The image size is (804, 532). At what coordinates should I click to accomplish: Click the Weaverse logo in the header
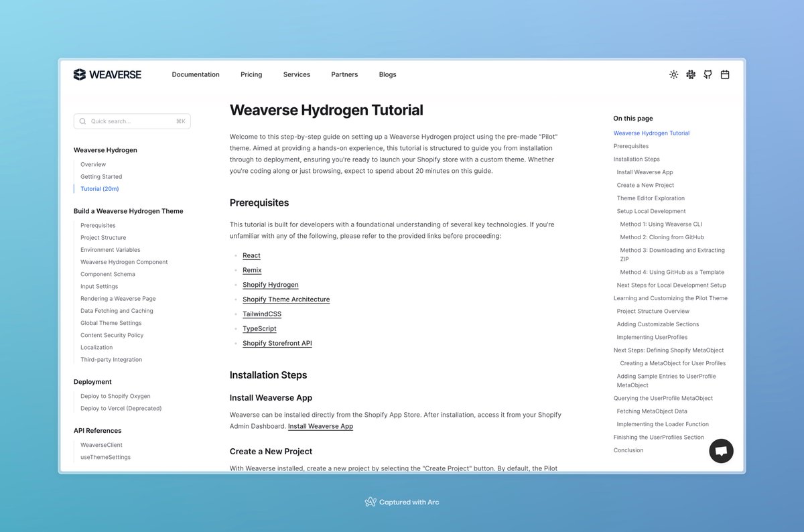point(107,74)
